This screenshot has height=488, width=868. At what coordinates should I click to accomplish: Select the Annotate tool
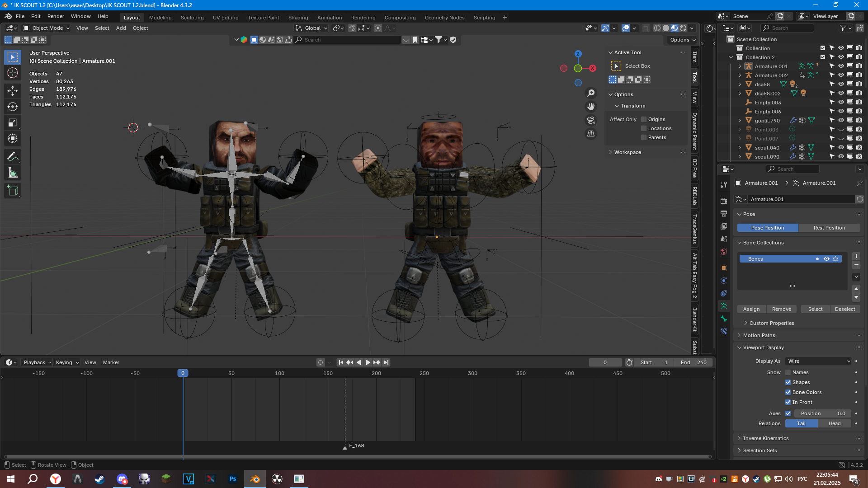[x=13, y=157]
